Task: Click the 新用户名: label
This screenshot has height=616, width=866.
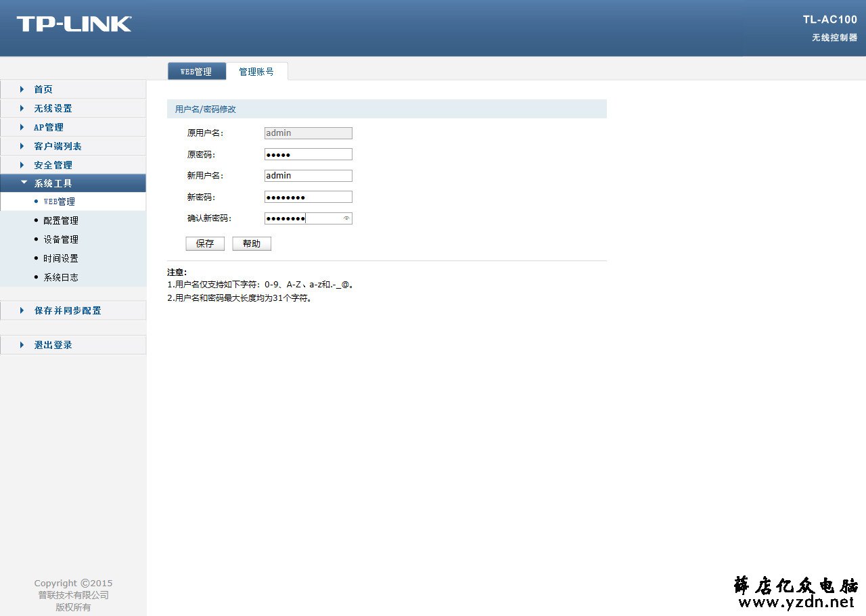Action: coord(206,176)
